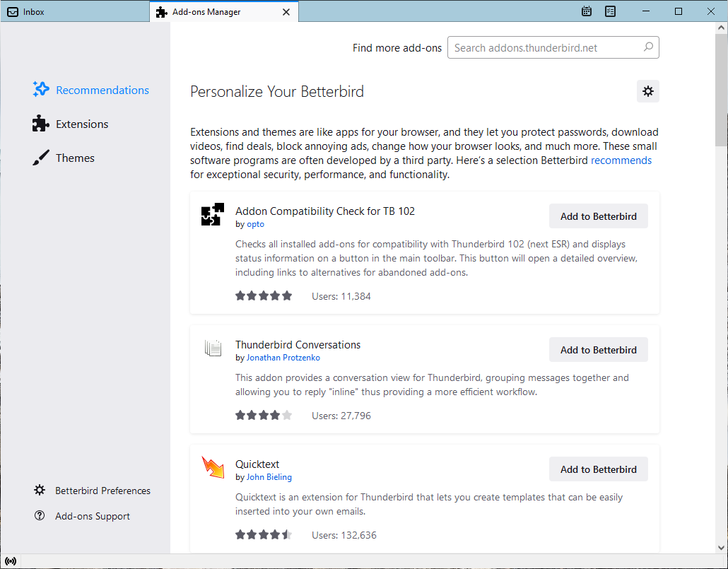Switch to the Inbox tab
This screenshot has height=569, width=728.
[74, 12]
